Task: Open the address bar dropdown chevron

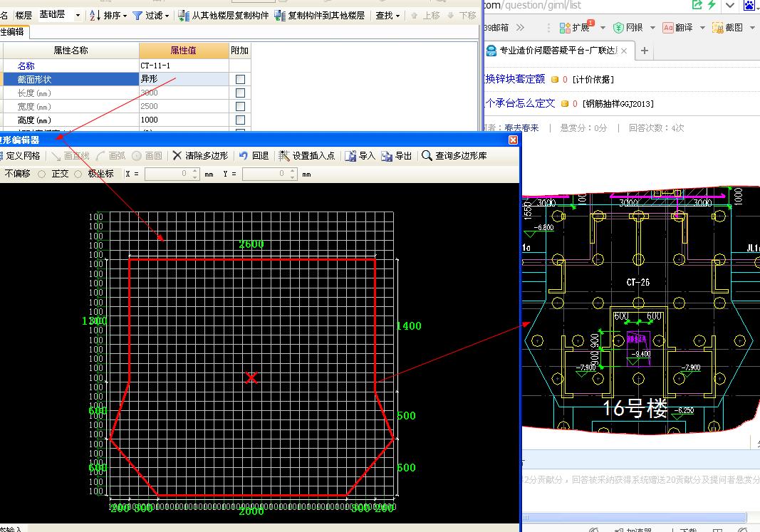Action: (729, 5)
